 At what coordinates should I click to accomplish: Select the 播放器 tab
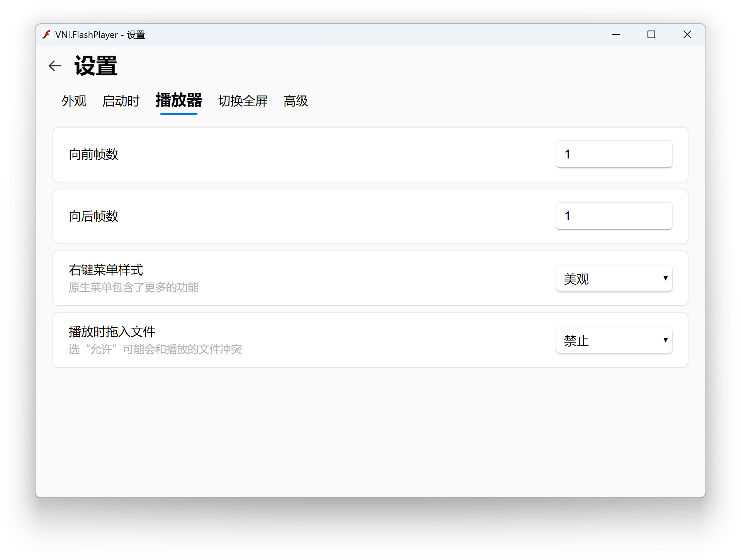179,100
